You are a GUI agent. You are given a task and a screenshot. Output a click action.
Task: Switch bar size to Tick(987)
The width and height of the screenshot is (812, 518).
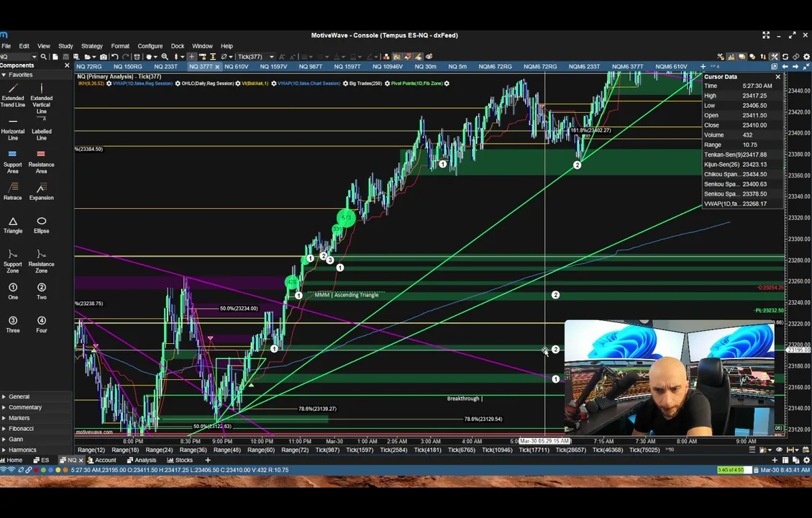coord(327,450)
